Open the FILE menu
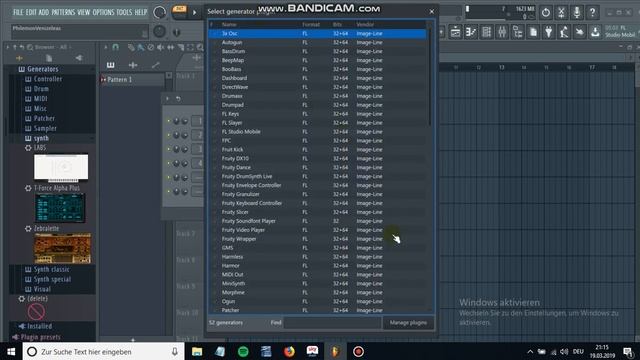The width and height of the screenshot is (640, 360). click(x=18, y=12)
